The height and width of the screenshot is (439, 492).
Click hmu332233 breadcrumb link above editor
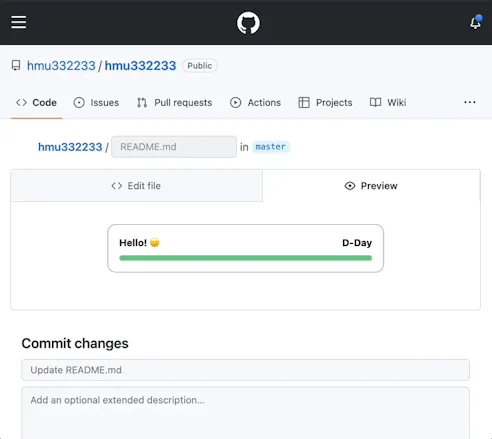point(70,147)
